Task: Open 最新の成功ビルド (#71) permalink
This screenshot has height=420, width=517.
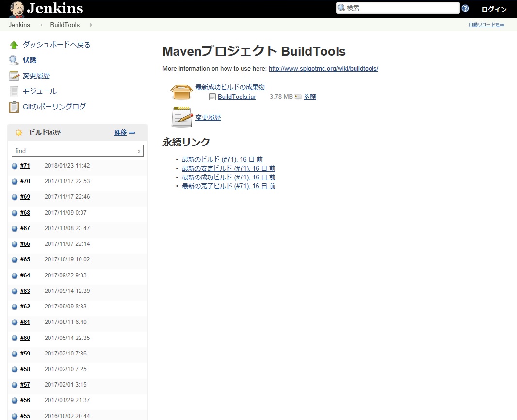Action: [x=228, y=178]
